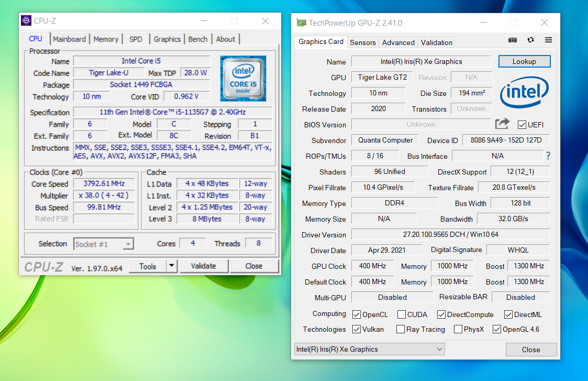Toggle the Vulkan checkbox
Screen dimensions: 588x381
tap(357, 329)
